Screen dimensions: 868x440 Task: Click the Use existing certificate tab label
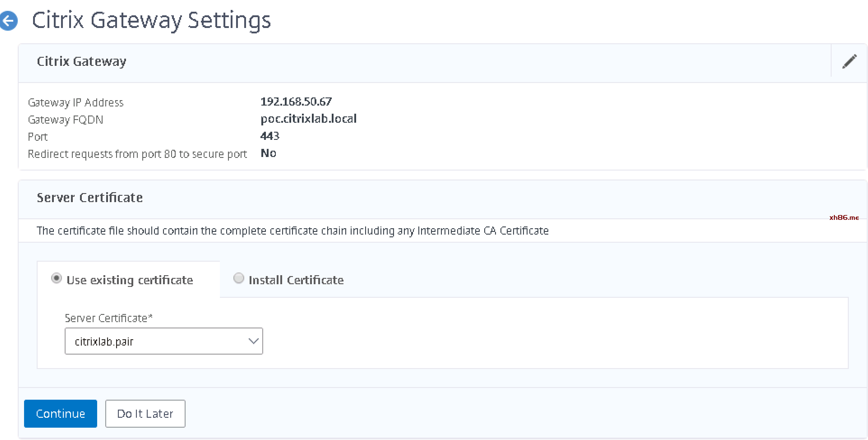pos(130,280)
